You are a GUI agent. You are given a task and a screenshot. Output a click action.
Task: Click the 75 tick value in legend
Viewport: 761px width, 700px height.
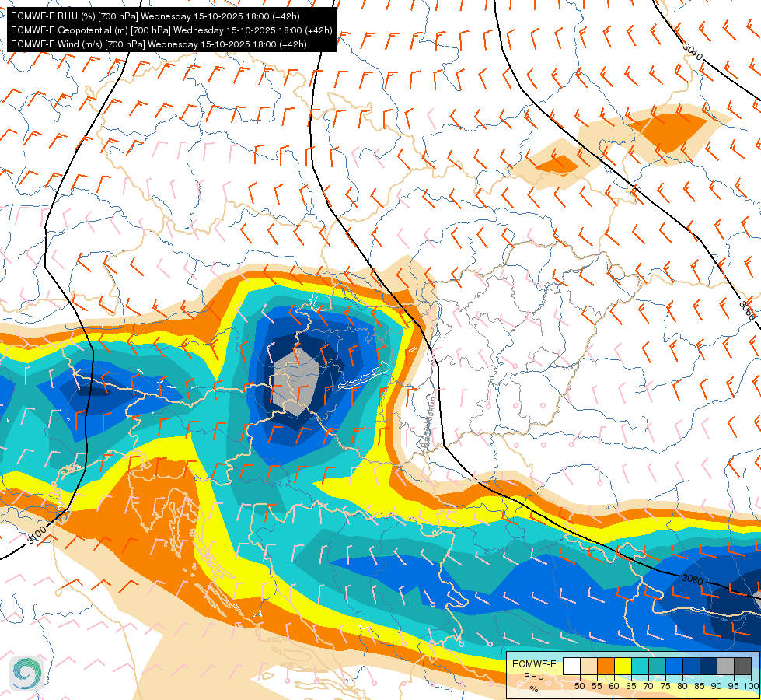point(665,687)
